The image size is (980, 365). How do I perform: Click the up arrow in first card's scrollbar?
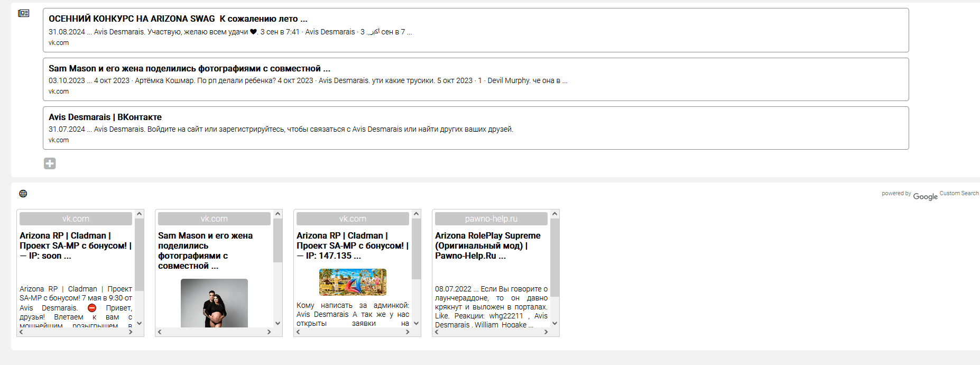click(x=140, y=214)
